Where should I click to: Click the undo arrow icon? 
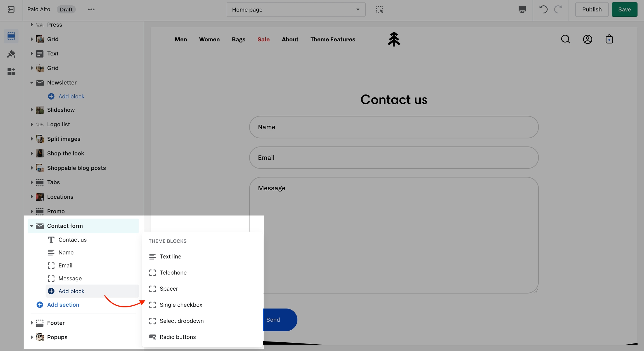[x=543, y=10]
